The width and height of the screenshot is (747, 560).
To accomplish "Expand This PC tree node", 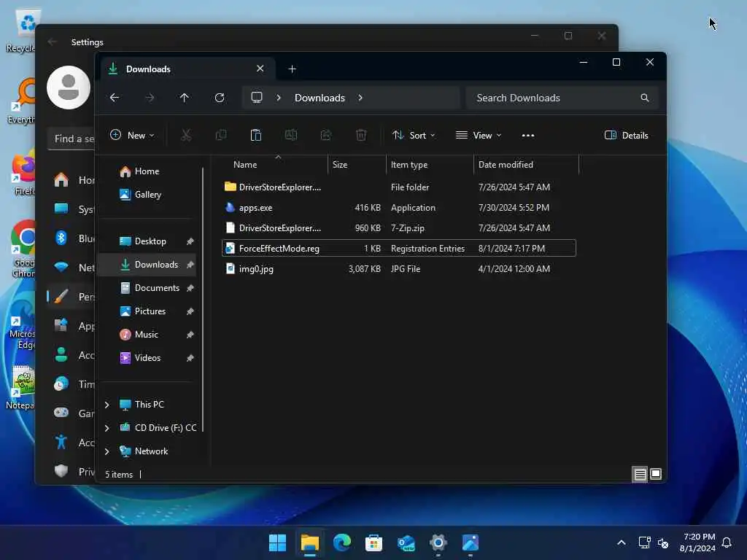I will [107, 405].
